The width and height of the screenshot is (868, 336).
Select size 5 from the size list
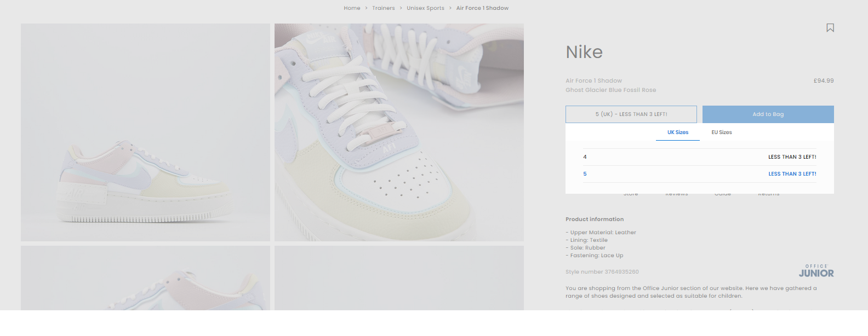(700, 174)
